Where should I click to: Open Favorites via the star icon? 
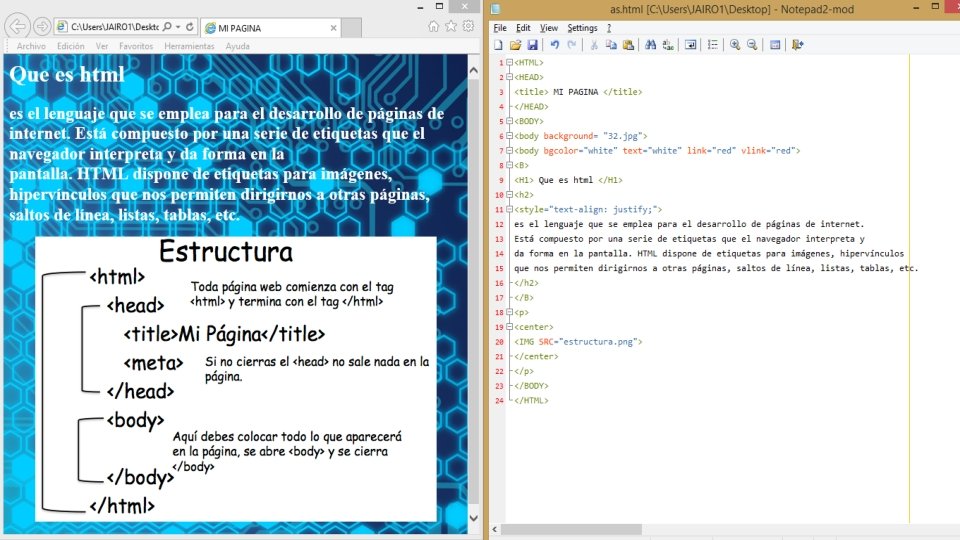point(451,26)
